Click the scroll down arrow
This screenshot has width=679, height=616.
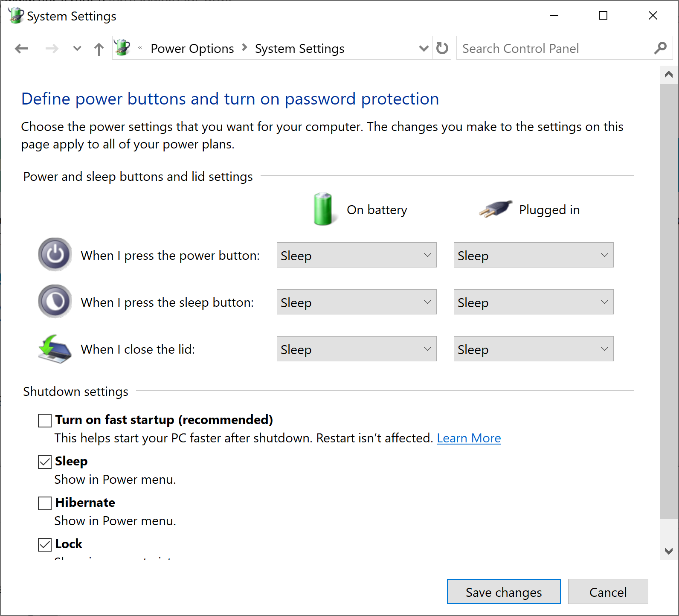pos(668,551)
